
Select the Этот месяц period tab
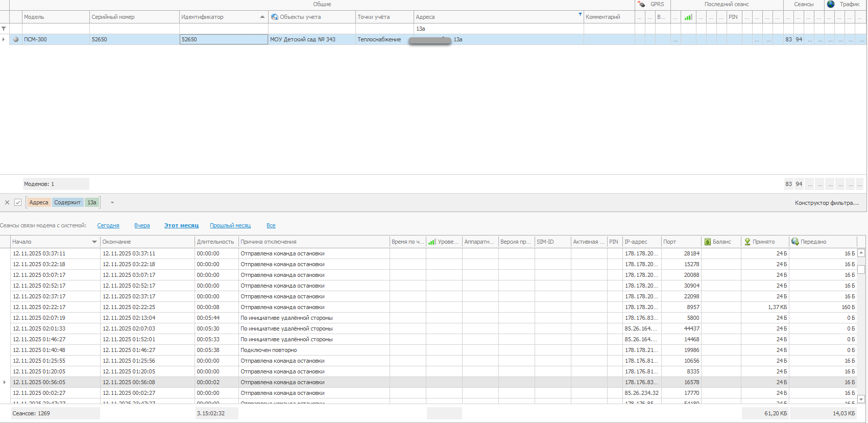(x=181, y=225)
